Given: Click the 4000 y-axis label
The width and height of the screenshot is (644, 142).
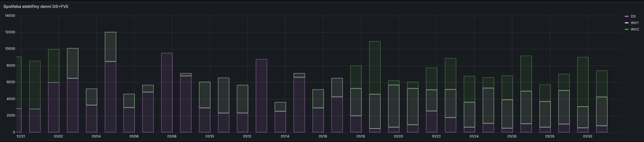Looking at the screenshot, I should tap(11, 99).
